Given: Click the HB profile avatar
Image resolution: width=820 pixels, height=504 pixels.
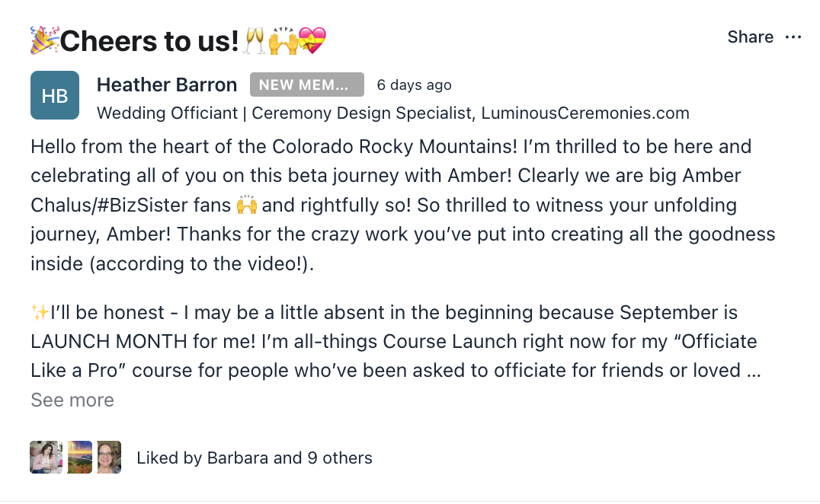Looking at the screenshot, I should [x=55, y=95].
